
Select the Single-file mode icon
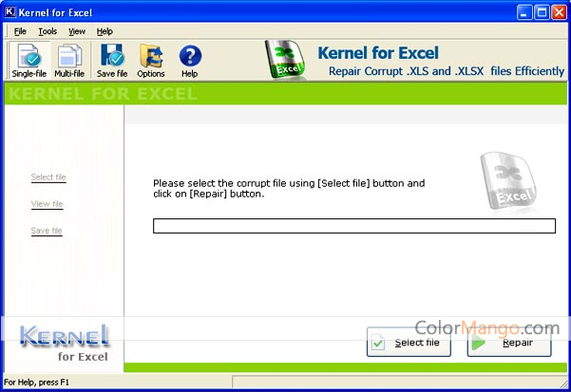[x=29, y=61]
